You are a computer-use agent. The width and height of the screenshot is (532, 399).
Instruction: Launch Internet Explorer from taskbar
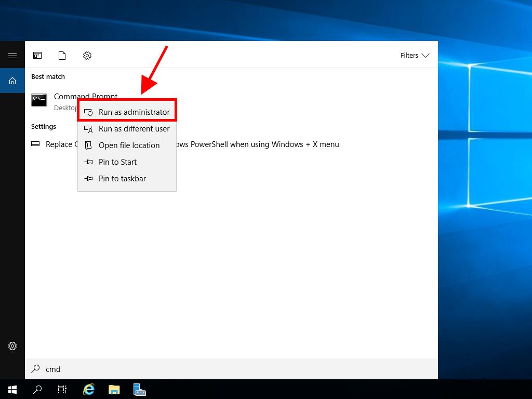tap(88, 389)
